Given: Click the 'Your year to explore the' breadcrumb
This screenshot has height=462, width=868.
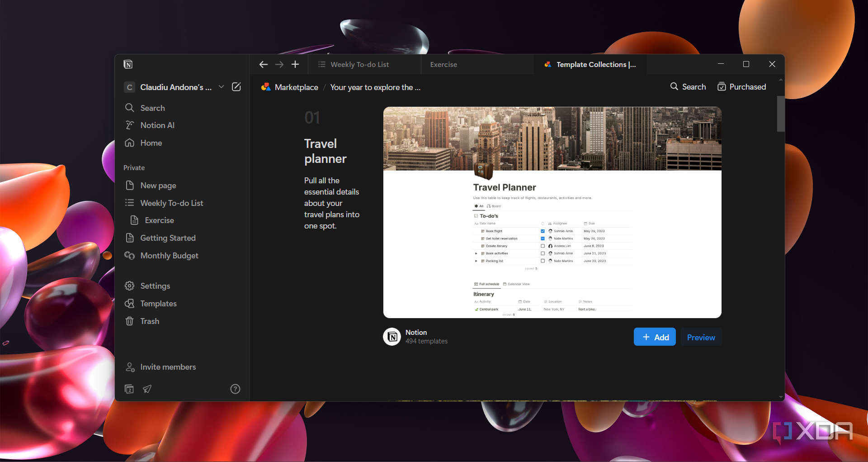Looking at the screenshot, I should [x=375, y=87].
